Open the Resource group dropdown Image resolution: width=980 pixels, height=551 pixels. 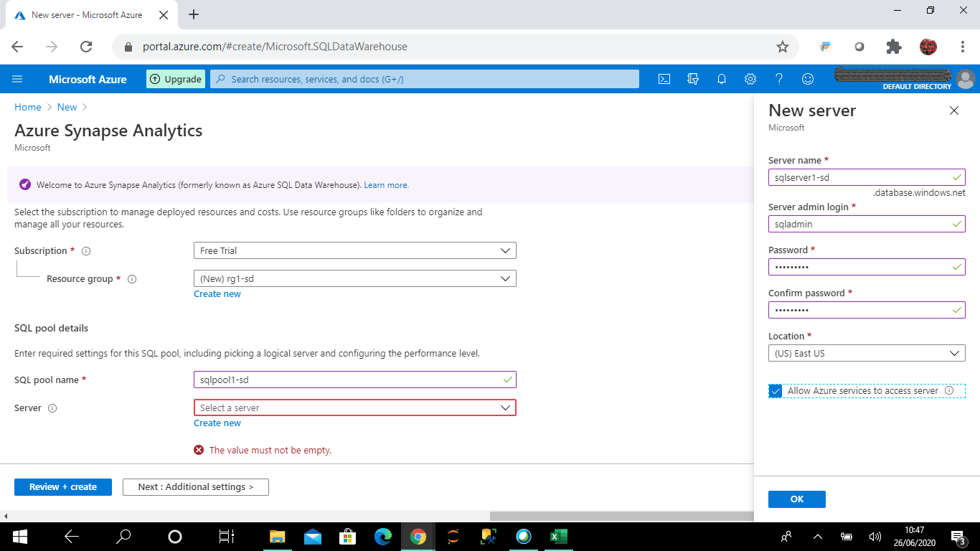[x=354, y=278]
